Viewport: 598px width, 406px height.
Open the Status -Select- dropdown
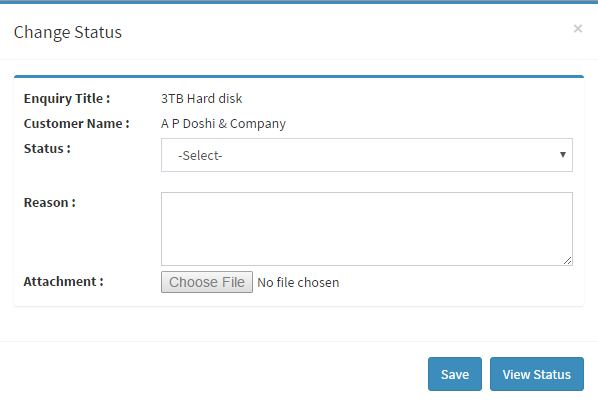[x=367, y=155]
